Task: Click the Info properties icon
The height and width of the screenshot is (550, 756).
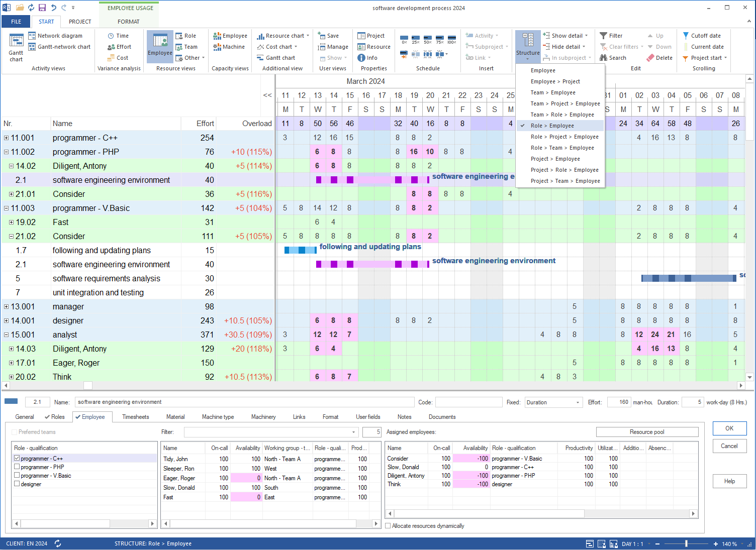Action: [x=361, y=58]
